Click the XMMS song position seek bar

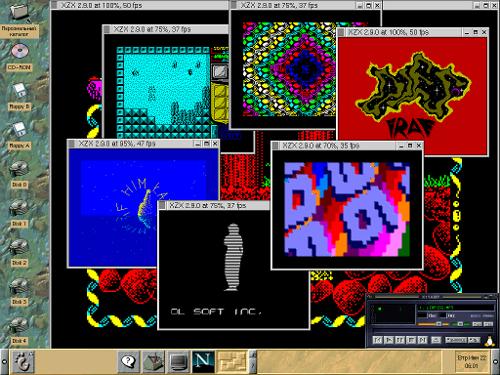coord(433,331)
